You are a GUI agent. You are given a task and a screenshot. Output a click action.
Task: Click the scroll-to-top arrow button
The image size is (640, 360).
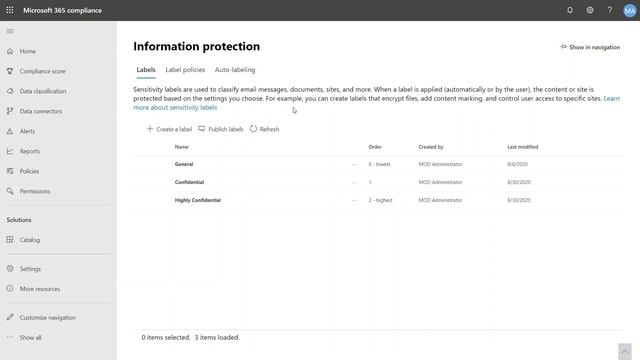pyautogui.click(x=624, y=351)
